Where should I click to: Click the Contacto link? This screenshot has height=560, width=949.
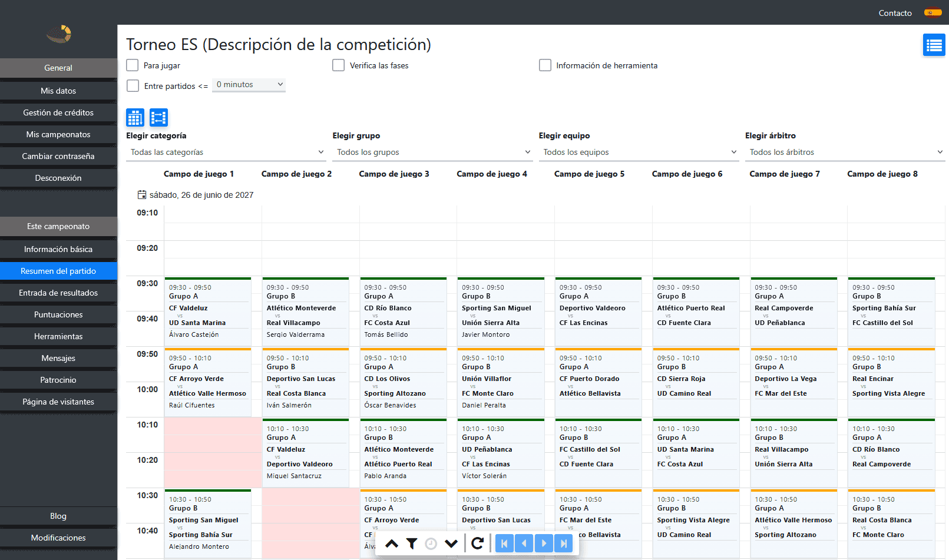point(895,13)
